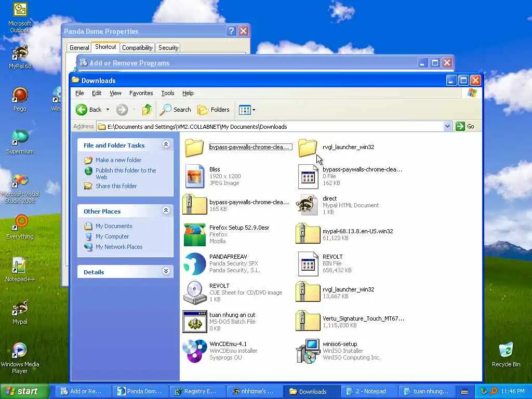This screenshot has height=399, width=532.
Task: Open the Microsoft Outlook desktop icon
Action: coord(20,18)
